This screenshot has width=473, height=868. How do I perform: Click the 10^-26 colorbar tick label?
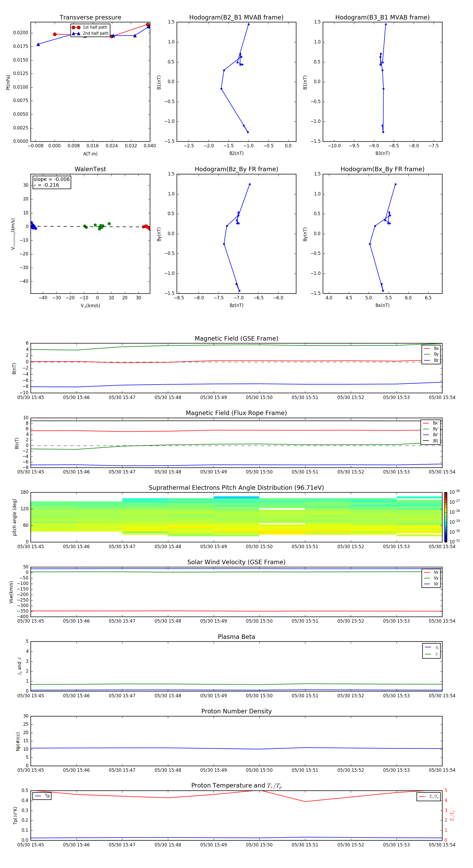click(x=455, y=492)
